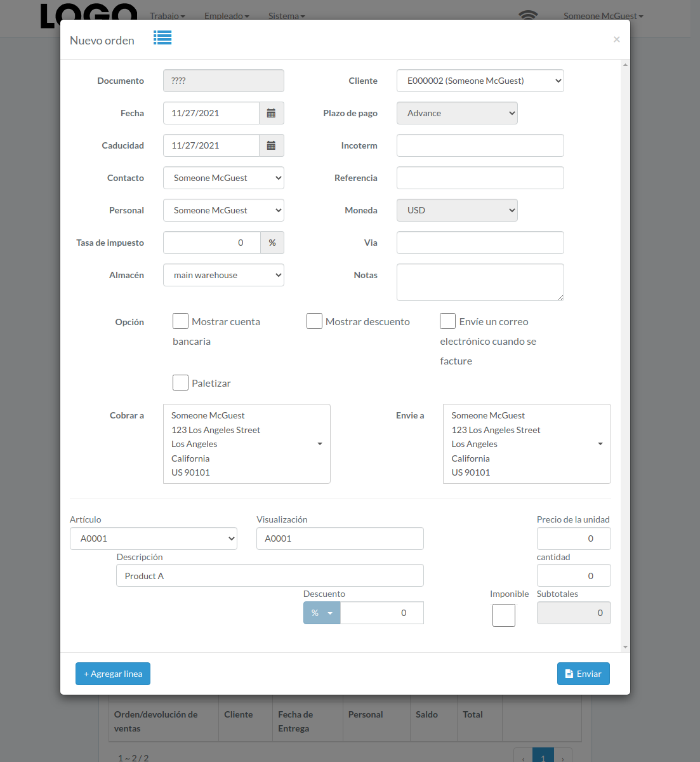Click the percent addon of Tasa de impuesto
The width and height of the screenshot is (700, 762).
[272, 243]
